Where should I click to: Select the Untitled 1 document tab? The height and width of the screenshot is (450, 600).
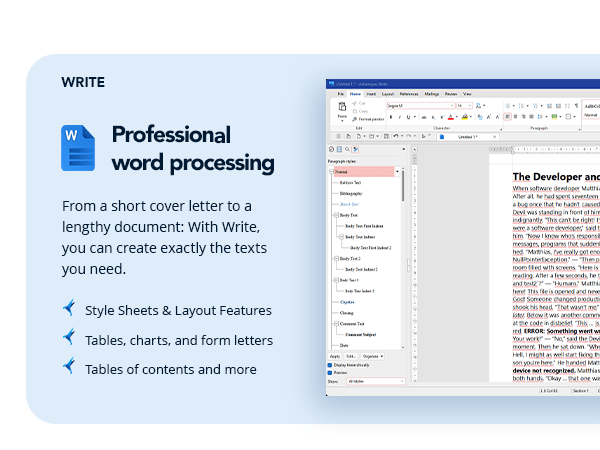(x=467, y=137)
